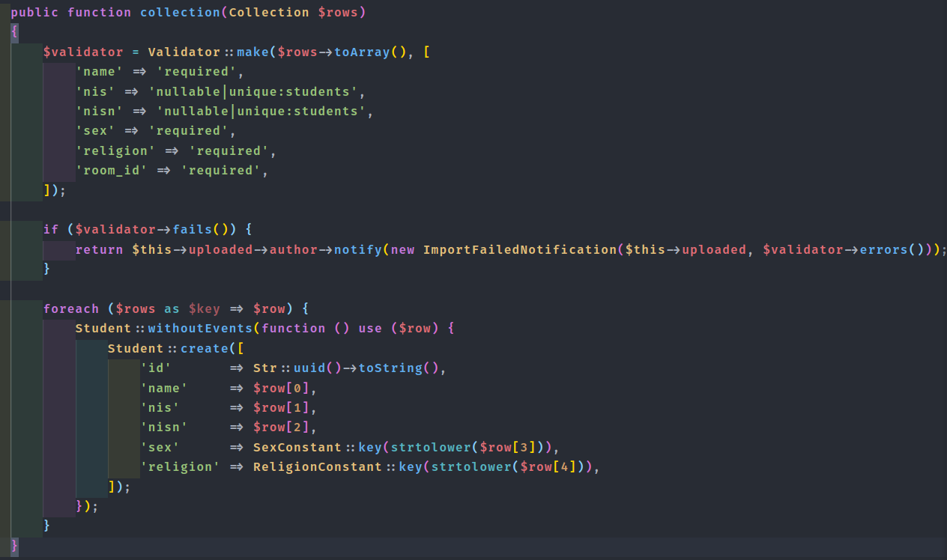Click the 'Validator' class name

point(184,52)
